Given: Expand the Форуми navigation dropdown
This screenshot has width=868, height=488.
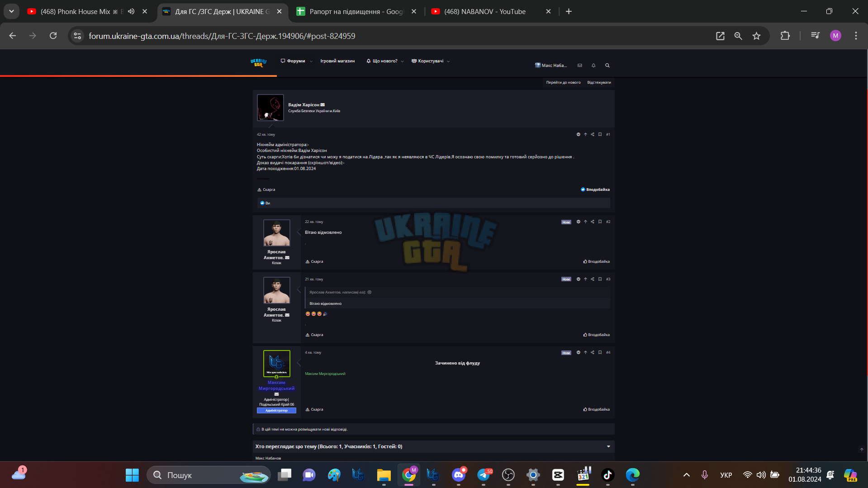Looking at the screenshot, I should (x=311, y=61).
